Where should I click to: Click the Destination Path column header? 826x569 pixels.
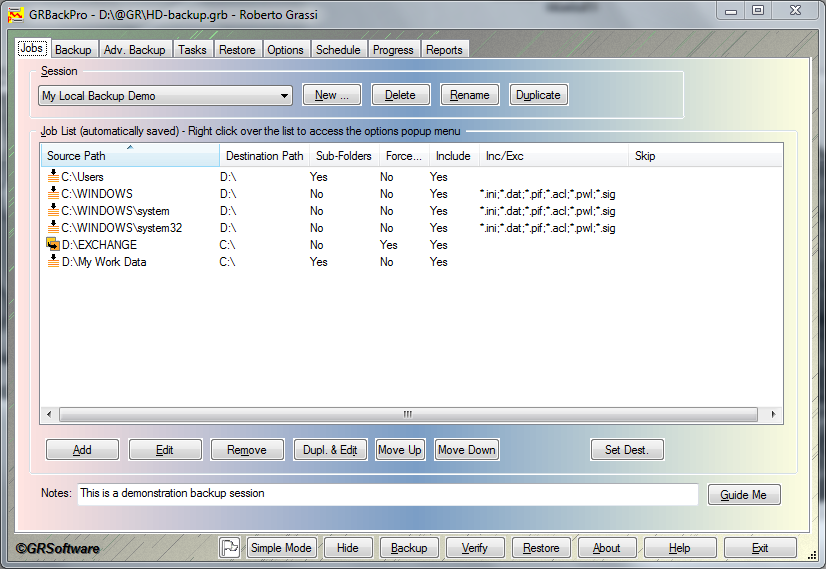264,155
